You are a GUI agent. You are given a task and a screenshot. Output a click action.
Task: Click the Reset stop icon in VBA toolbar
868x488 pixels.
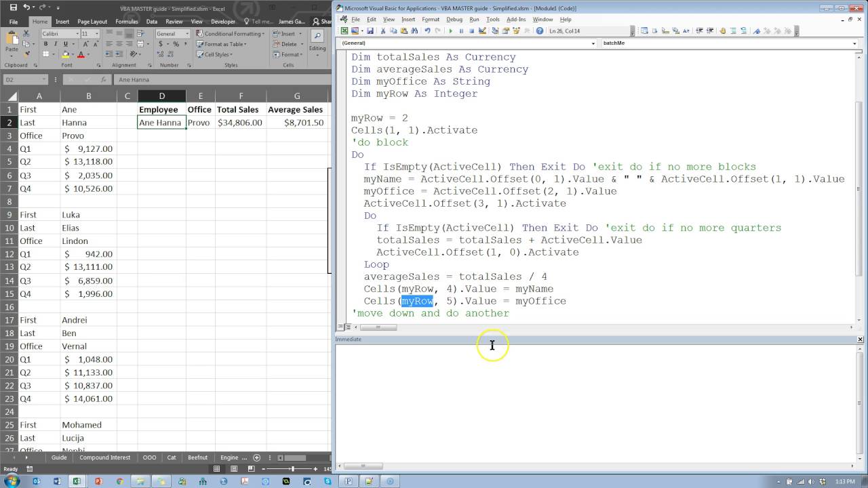pyautogui.click(x=472, y=30)
